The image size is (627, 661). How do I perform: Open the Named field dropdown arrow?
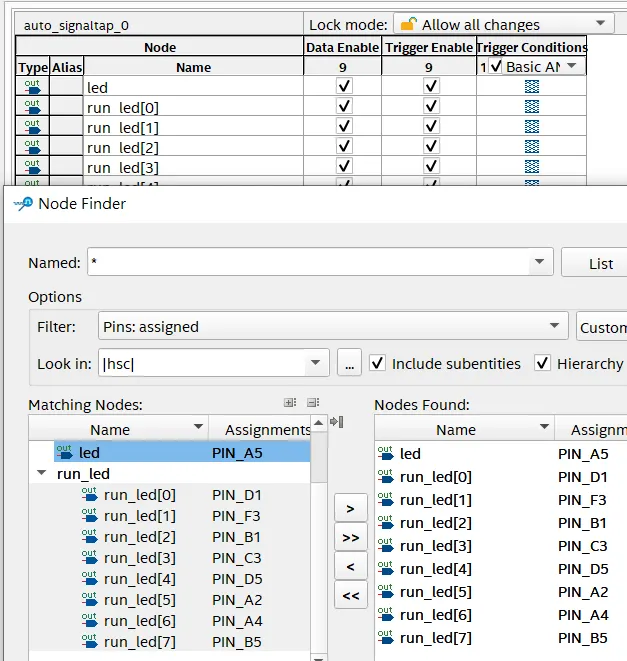tap(539, 262)
